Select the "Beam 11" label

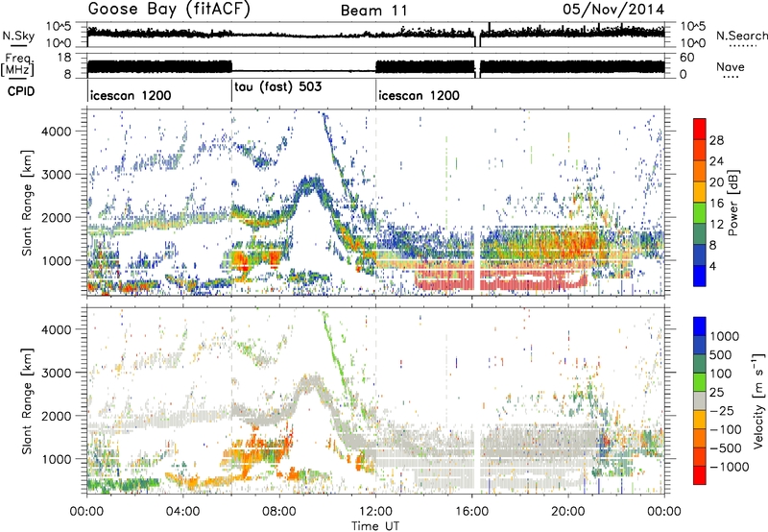(374, 11)
